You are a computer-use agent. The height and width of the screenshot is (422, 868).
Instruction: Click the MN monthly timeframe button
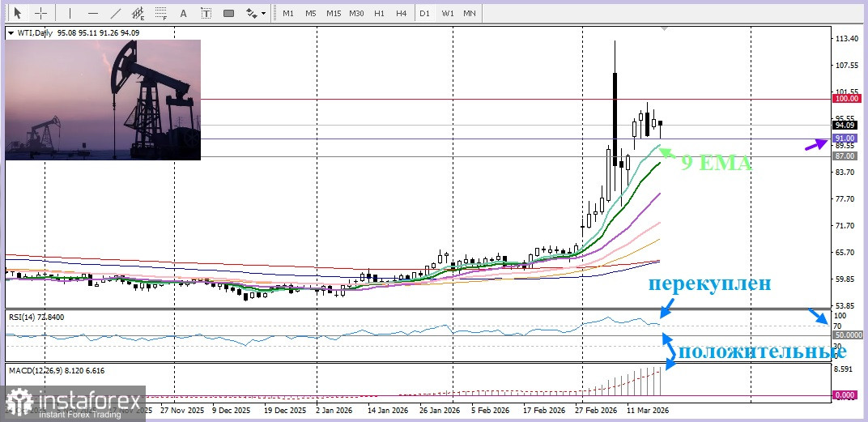click(x=470, y=13)
